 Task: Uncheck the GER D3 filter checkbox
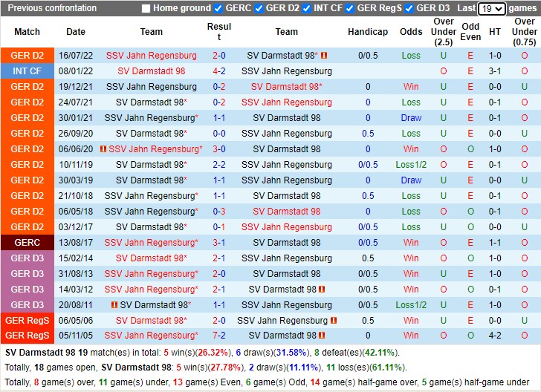pyautogui.click(x=409, y=8)
